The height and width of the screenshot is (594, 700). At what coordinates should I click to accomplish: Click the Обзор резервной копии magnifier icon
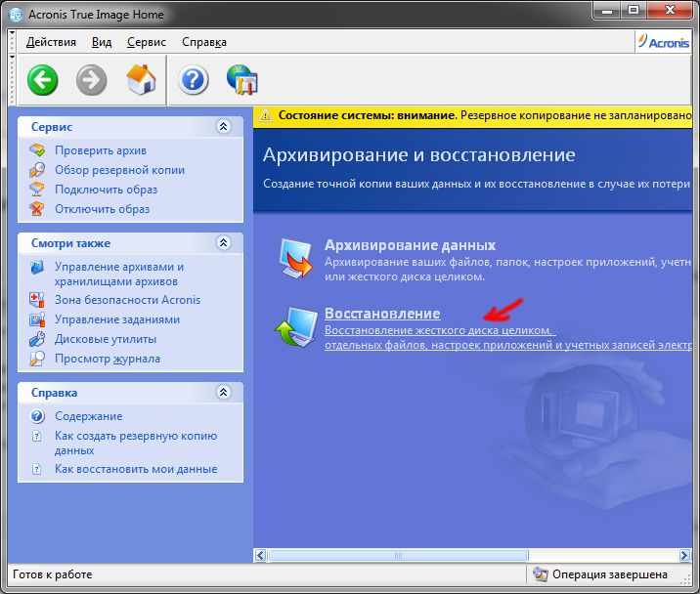[x=37, y=170]
